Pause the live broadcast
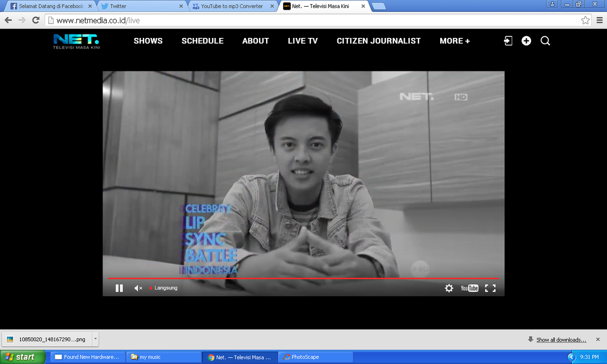Image resolution: width=607 pixels, height=364 pixels. tap(119, 288)
